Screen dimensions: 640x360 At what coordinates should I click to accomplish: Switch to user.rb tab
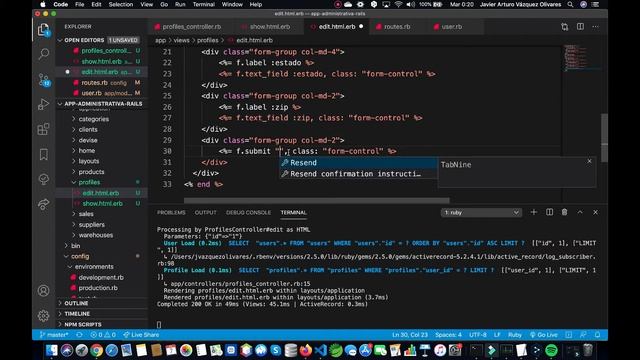[x=451, y=27]
